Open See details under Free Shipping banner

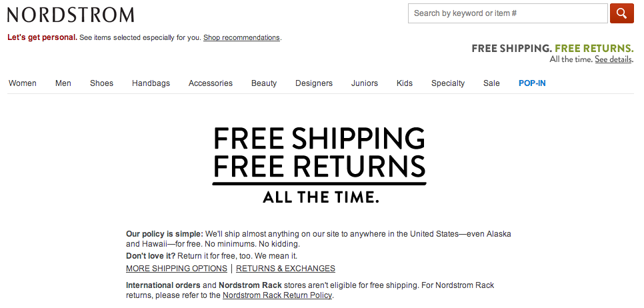point(613,59)
